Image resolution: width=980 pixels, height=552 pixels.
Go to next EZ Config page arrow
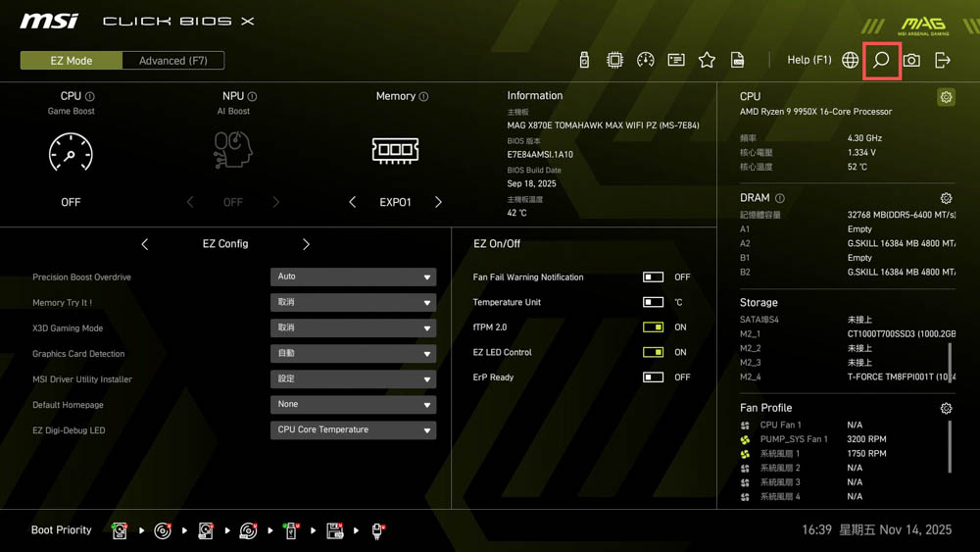(x=306, y=244)
